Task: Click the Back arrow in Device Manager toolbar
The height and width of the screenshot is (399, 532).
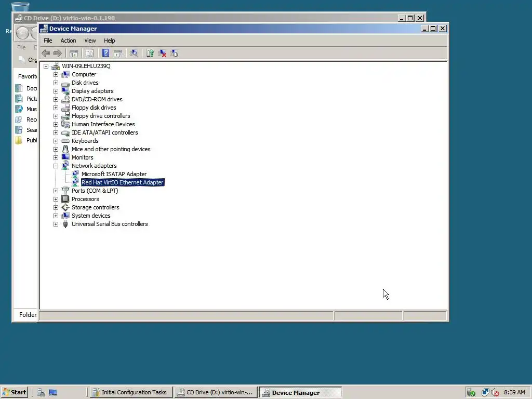Action: 46,54
